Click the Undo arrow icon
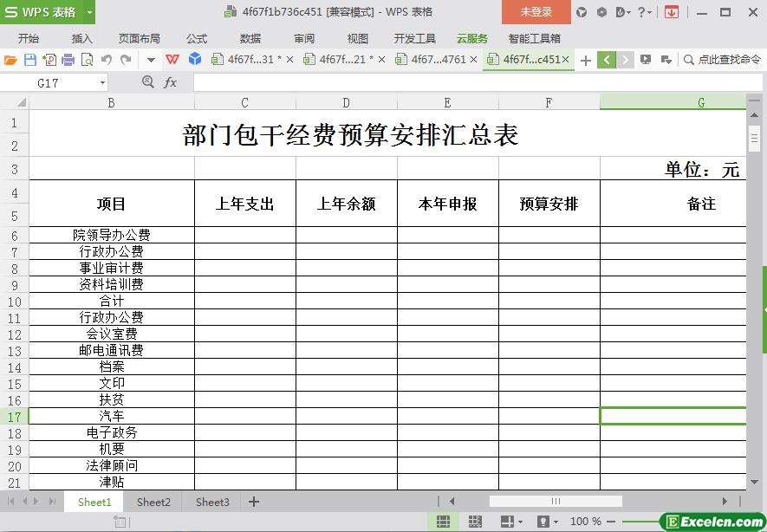The height and width of the screenshot is (532, 767). tap(107, 60)
